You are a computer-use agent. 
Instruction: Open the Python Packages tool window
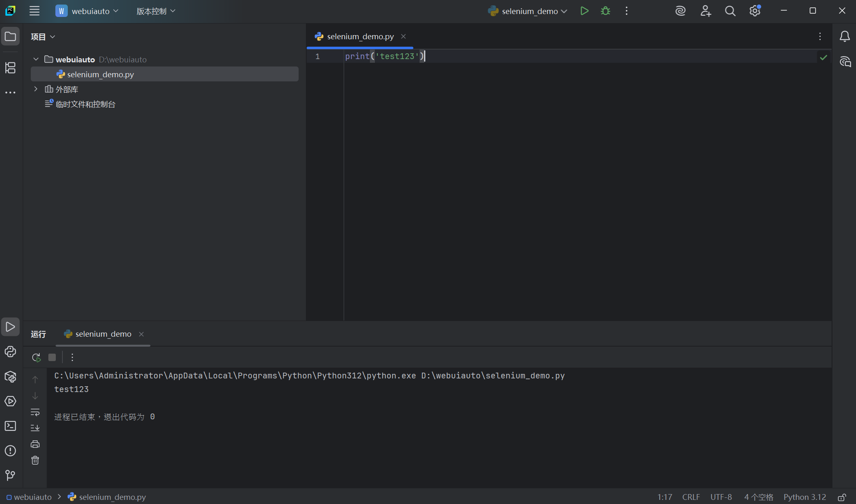pos(10,377)
